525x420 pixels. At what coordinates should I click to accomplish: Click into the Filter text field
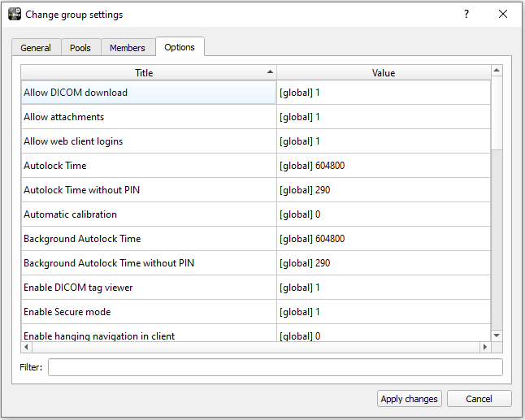tap(275, 367)
